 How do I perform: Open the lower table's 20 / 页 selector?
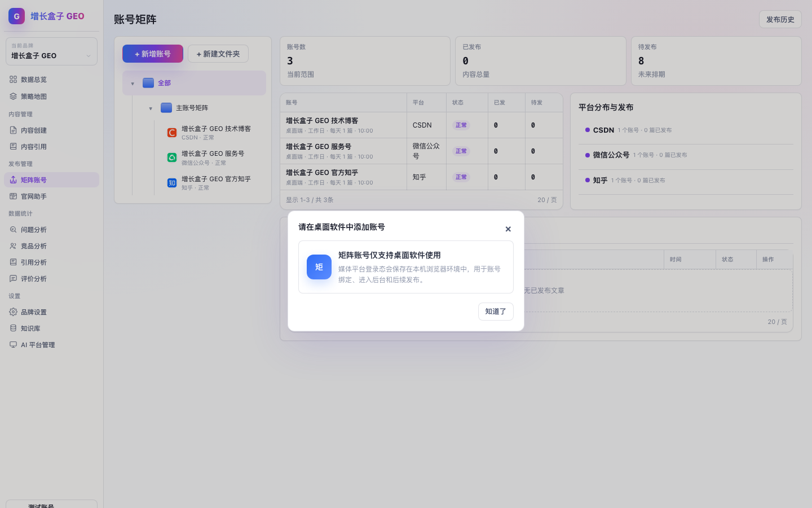(777, 322)
